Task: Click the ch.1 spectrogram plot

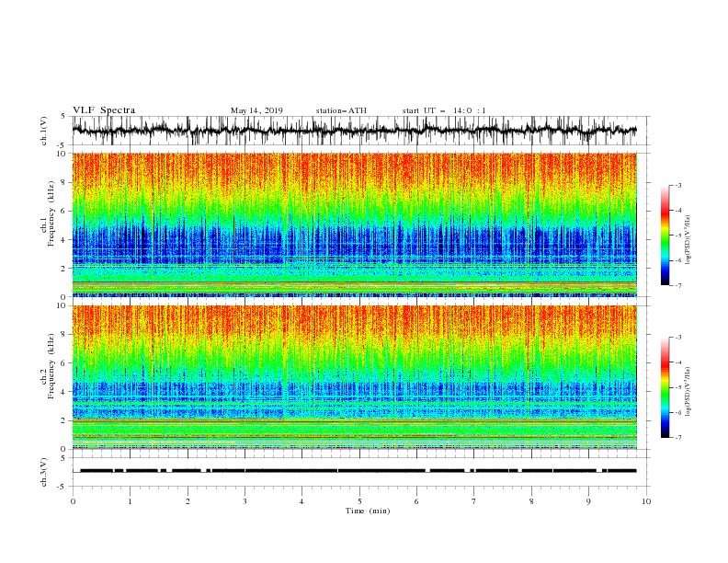Action: 355,224
